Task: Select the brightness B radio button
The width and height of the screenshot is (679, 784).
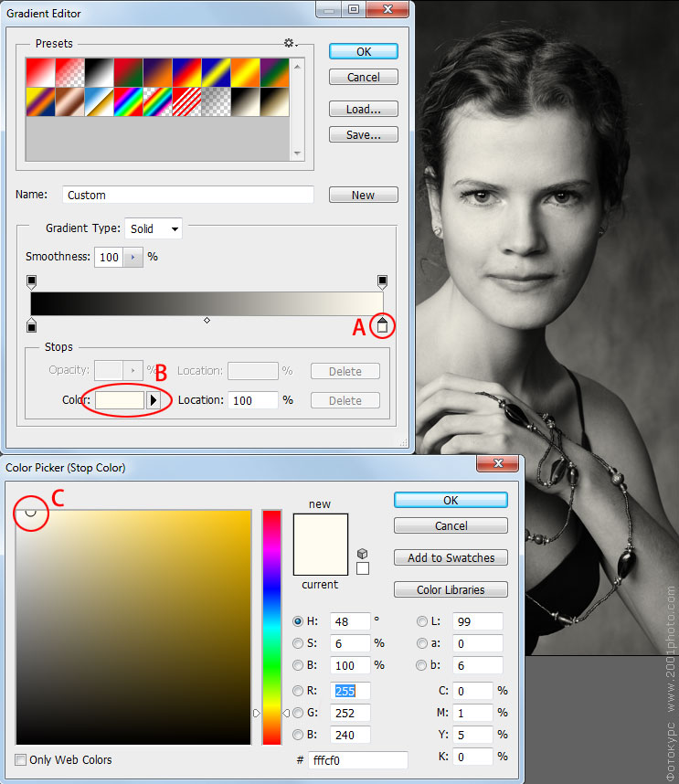Action: (x=298, y=665)
